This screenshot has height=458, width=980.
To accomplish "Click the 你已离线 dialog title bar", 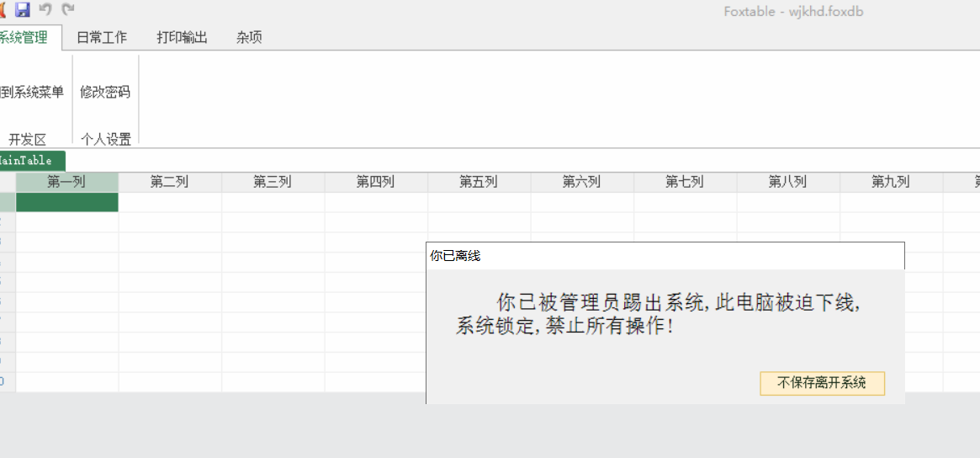I will 665,256.
